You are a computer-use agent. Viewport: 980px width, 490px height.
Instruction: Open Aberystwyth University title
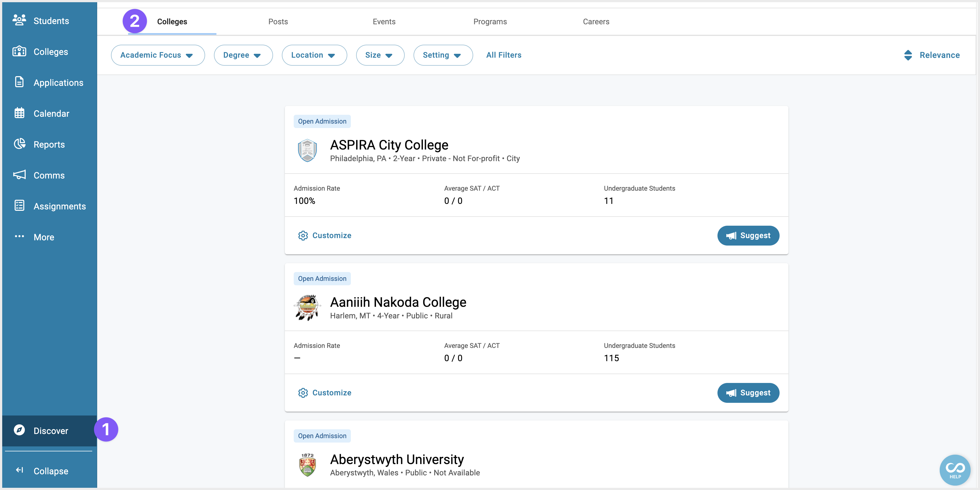[397, 459]
